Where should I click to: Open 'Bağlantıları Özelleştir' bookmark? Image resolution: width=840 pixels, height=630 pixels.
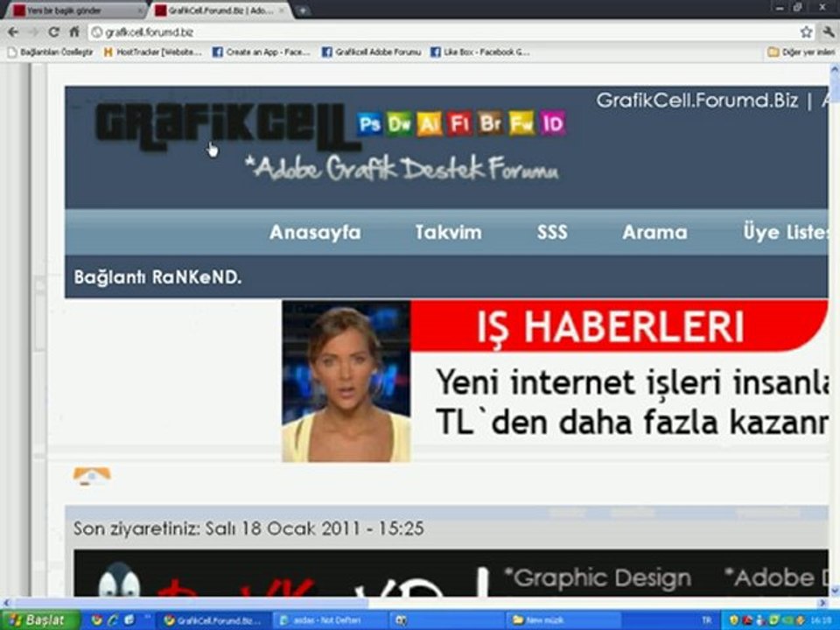(x=51, y=52)
